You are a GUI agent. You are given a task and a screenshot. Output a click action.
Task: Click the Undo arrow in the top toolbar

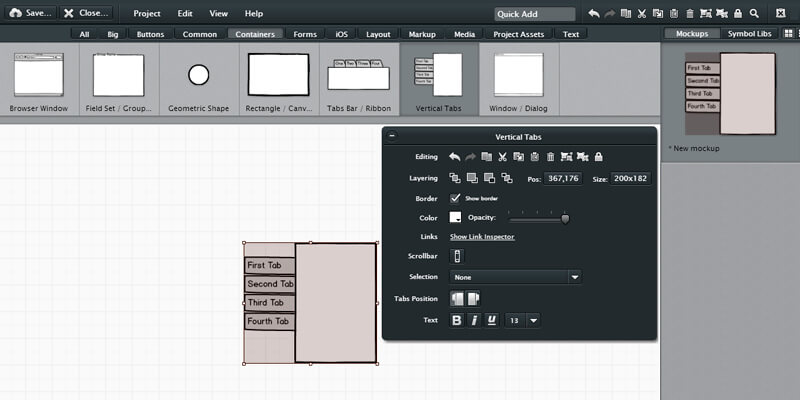tap(594, 14)
